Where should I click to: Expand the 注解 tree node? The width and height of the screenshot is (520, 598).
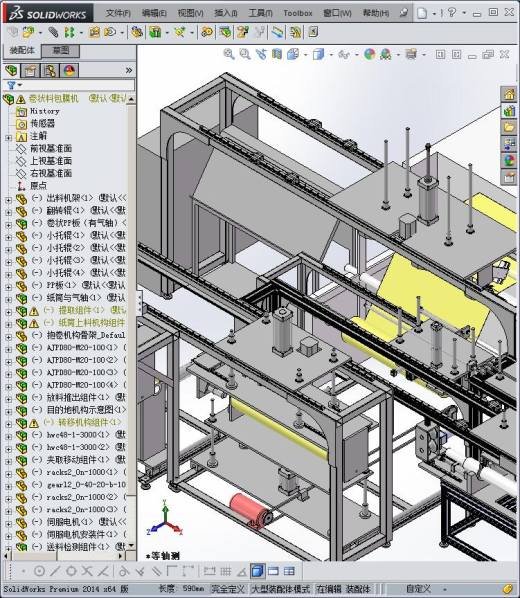[8, 137]
